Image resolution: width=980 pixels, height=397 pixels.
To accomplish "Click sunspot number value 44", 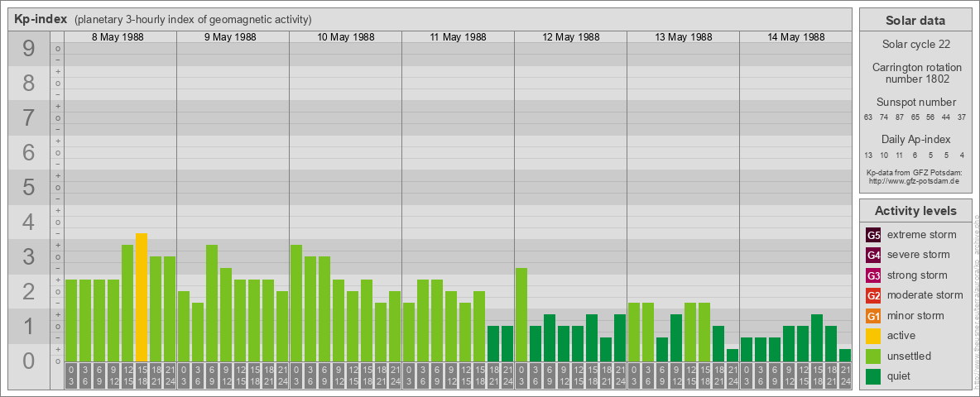I will click(947, 117).
